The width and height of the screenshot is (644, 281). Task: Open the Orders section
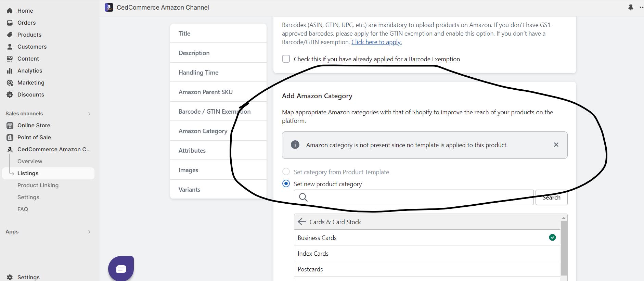[26, 23]
